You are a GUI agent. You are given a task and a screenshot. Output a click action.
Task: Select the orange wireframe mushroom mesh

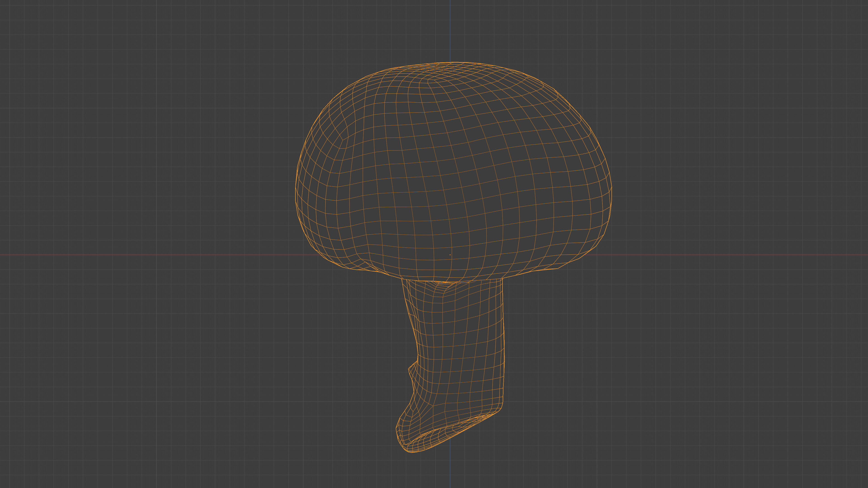tap(453, 257)
